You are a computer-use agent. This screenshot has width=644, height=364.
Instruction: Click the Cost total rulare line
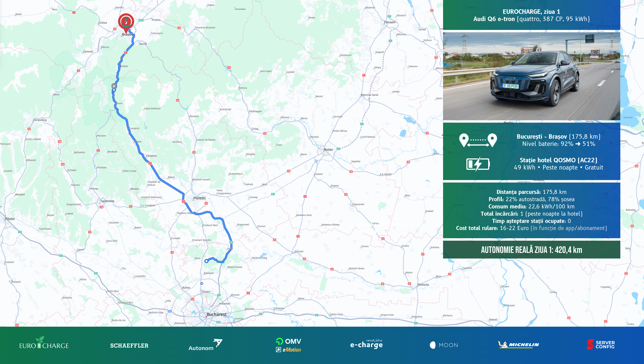[x=531, y=228]
